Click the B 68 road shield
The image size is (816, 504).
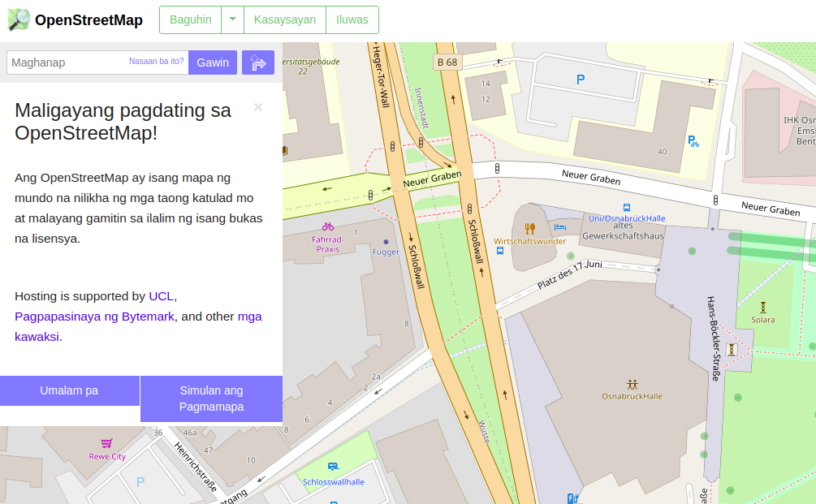(447, 62)
